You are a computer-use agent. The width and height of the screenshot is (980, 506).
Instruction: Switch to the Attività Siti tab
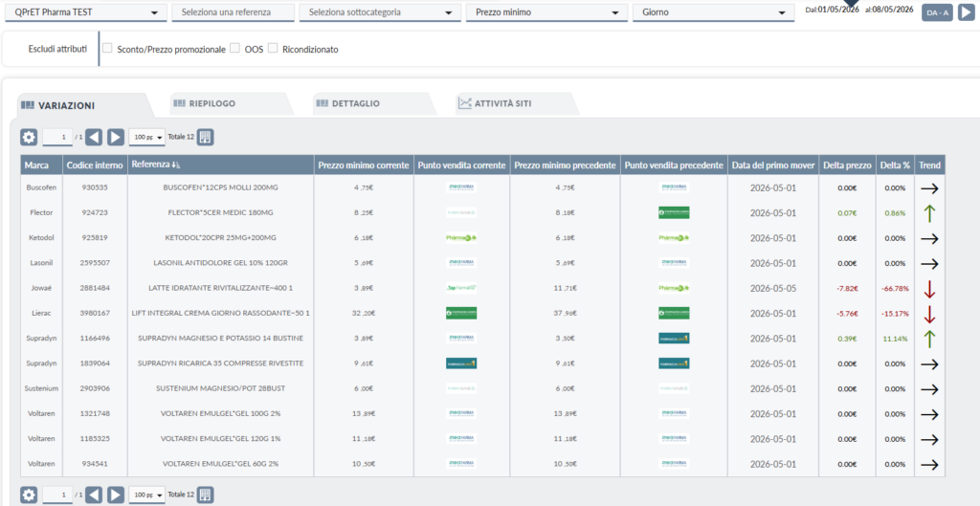pyautogui.click(x=518, y=103)
